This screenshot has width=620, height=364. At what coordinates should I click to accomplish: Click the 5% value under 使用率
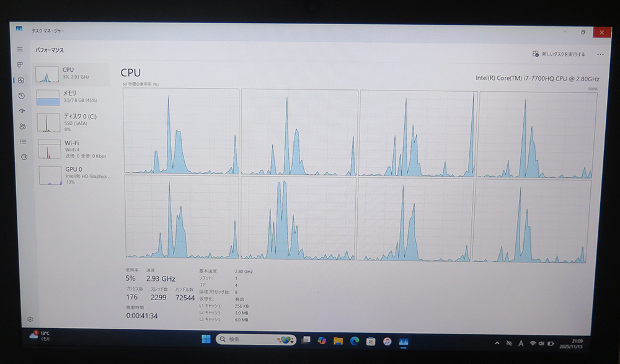(x=130, y=278)
